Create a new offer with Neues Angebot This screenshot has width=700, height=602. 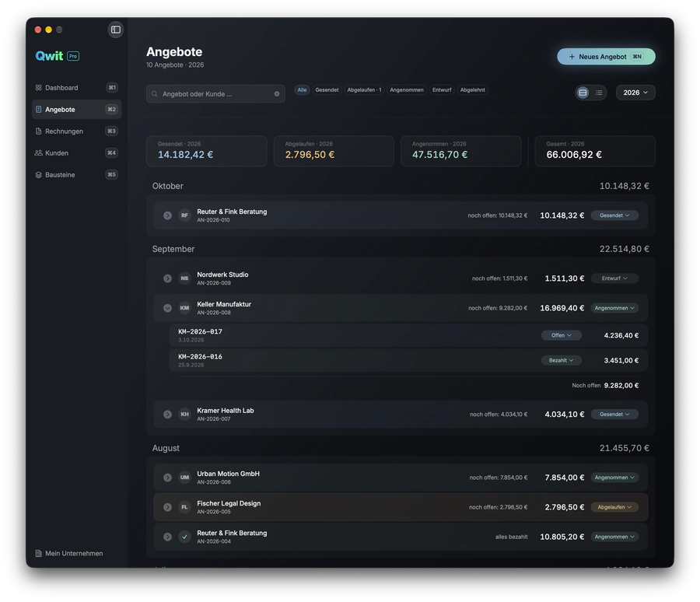(606, 57)
